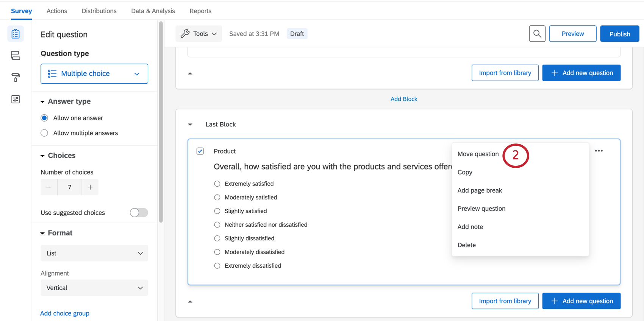This screenshot has width=644, height=321.
Task: Open Look and feel paint roller icon
Action: point(16,78)
